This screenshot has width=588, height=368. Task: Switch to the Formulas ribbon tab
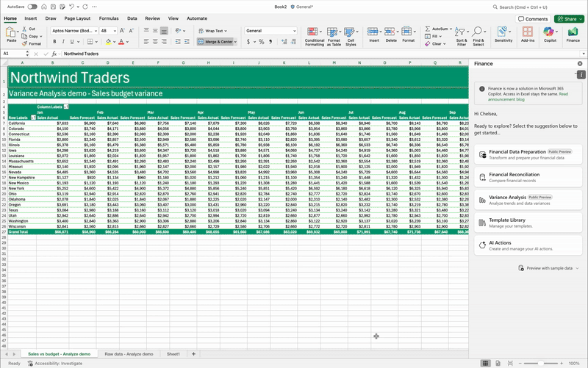click(109, 18)
